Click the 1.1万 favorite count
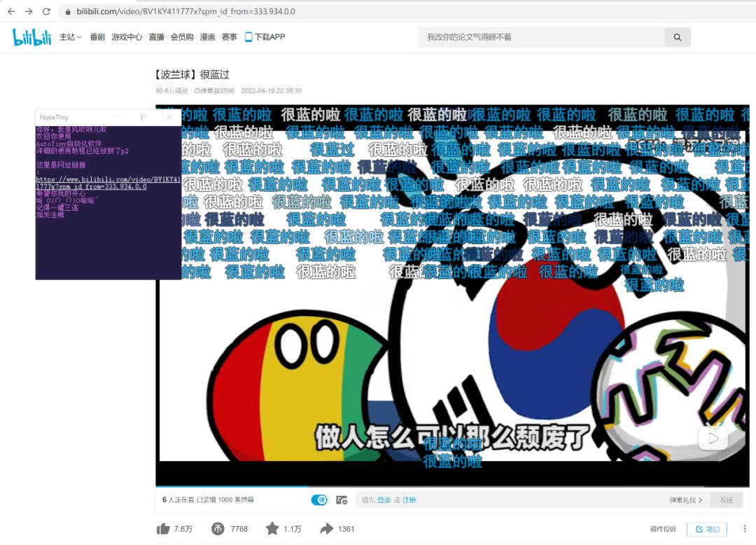Image resolution: width=756 pixels, height=545 pixels. point(292,529)
